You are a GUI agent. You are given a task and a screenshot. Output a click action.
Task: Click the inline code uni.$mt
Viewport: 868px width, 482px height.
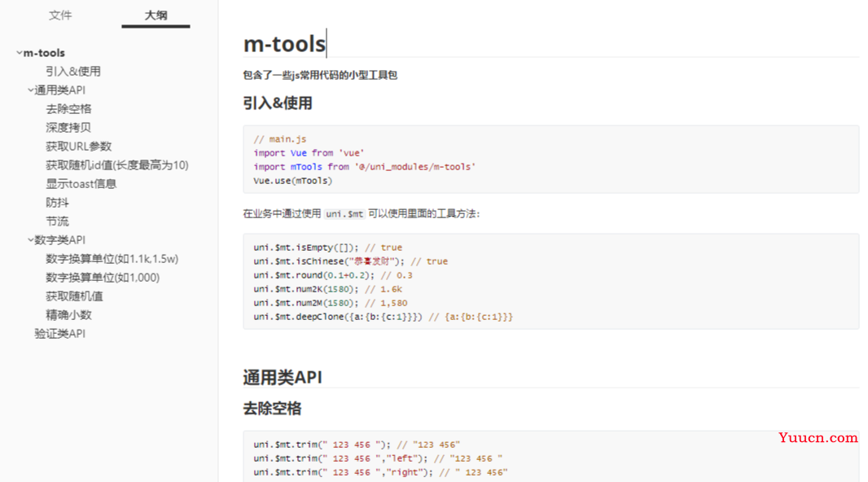tap(344, 214)
